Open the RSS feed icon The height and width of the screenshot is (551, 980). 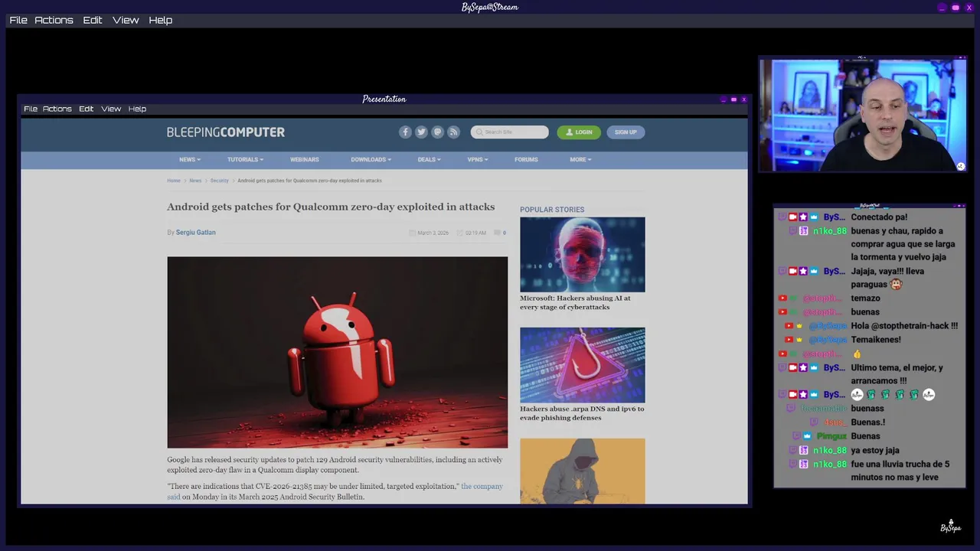[x=453, y=132]
